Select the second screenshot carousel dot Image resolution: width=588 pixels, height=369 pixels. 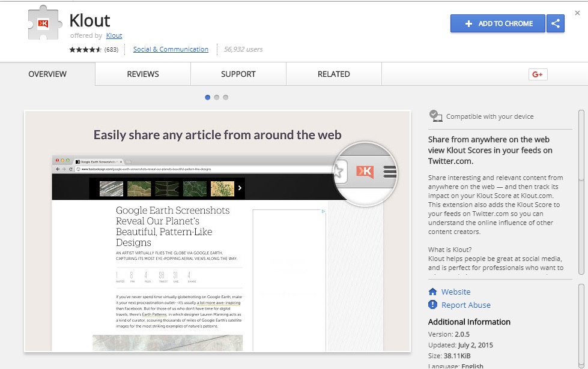tap(216, 97)
